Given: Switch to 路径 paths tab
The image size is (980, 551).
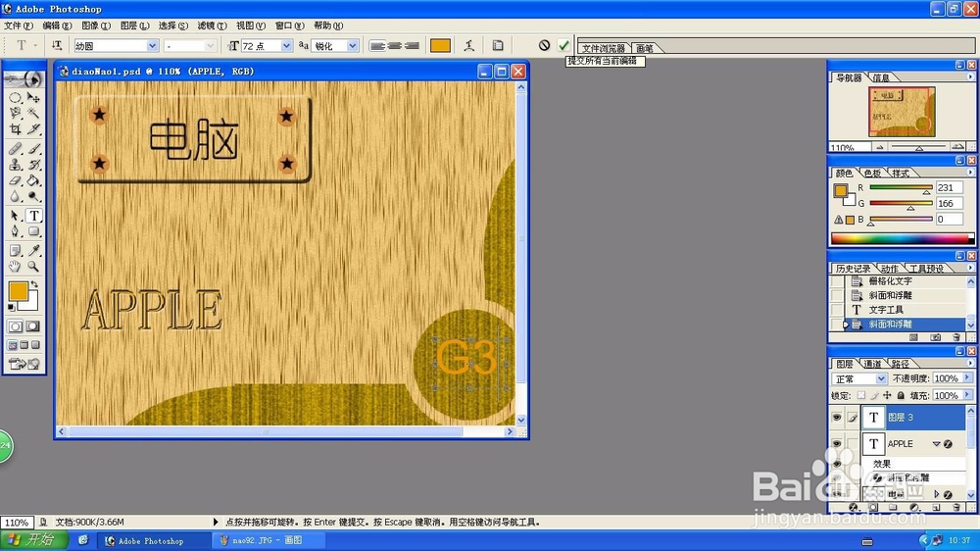Looking at the screenshot, I should (901, 364).
